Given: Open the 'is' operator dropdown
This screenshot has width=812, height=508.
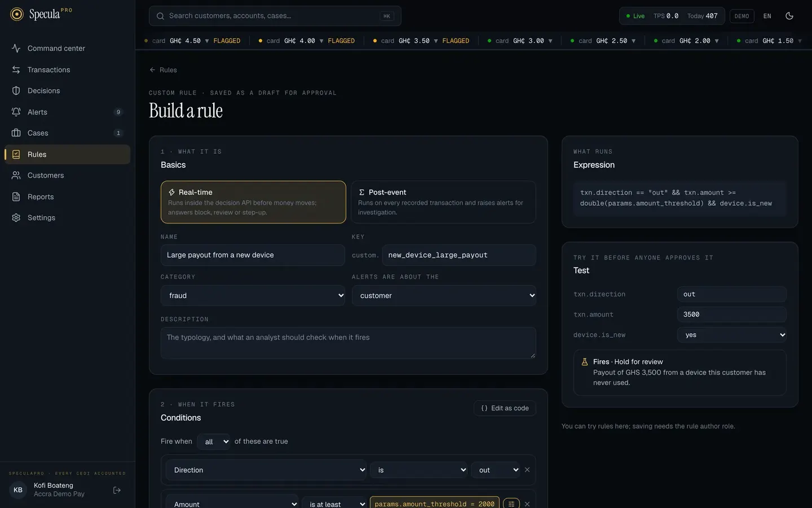Looking at the screenshot, I should [x=419, y=470].
